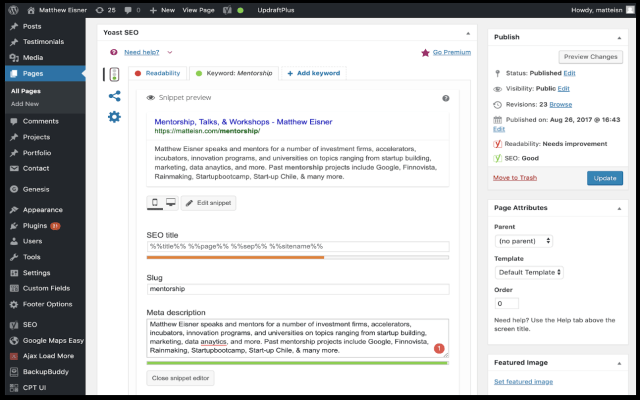Viewport: 640px width, 400px height.
Task: Open the 25 pending updates icon
Action: pos(105,10)
